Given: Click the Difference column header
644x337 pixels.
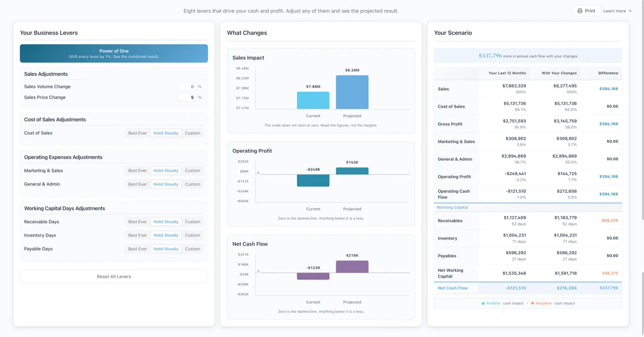Looking at the screenshot, I should [608, 73].
